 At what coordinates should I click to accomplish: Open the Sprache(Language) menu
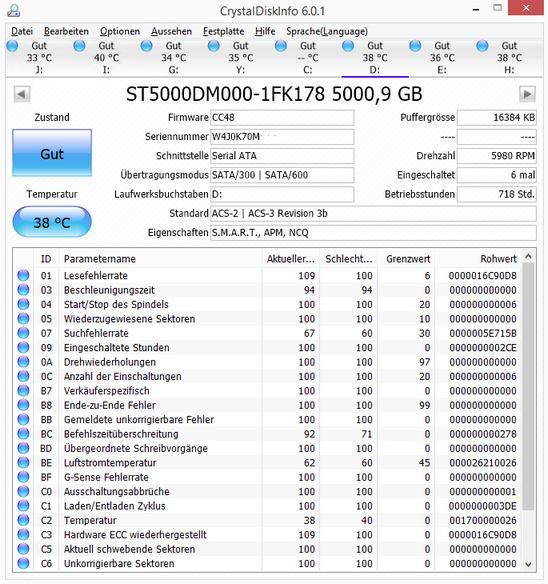coord(327,31)
